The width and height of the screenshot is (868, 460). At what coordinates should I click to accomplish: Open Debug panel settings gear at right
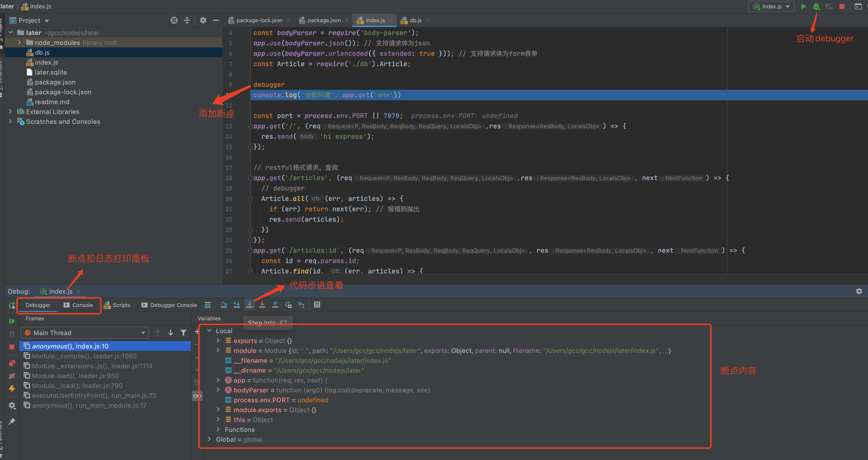click(859, 291)
